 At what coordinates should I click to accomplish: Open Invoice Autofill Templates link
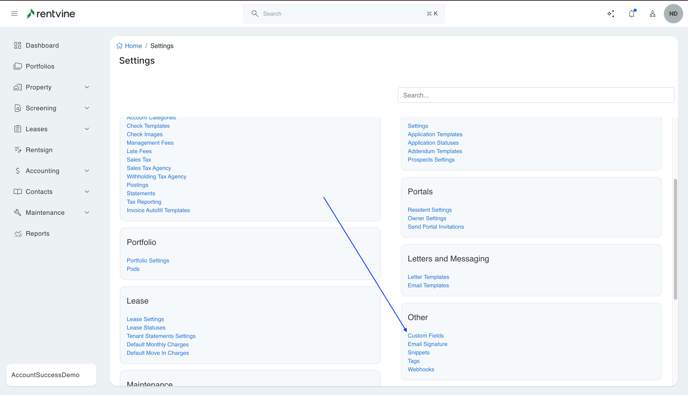158,210
